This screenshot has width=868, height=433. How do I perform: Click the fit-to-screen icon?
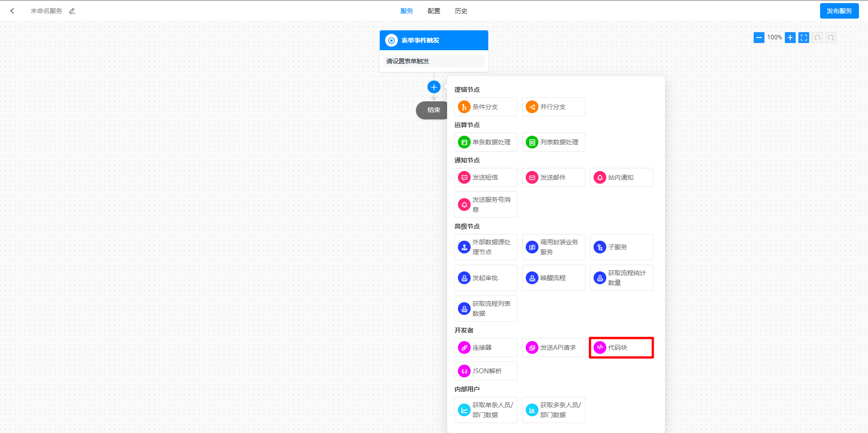click(x=803, y=38)
